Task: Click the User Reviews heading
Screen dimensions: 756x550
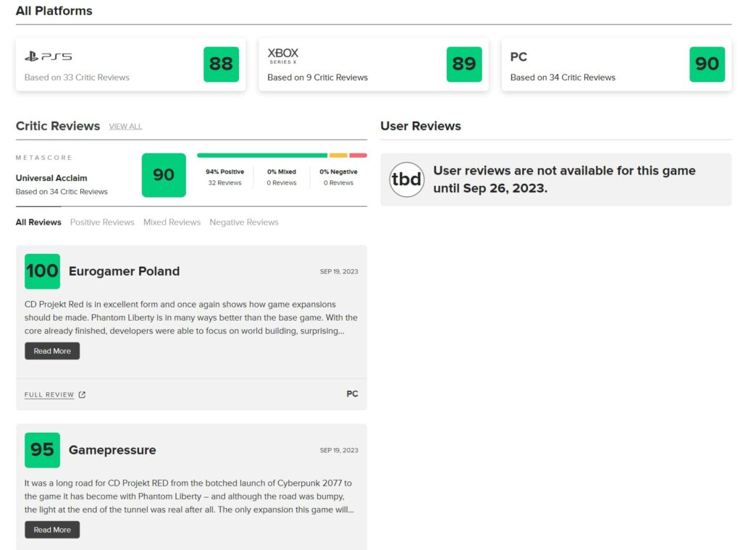Action: (x=421, y=127)
